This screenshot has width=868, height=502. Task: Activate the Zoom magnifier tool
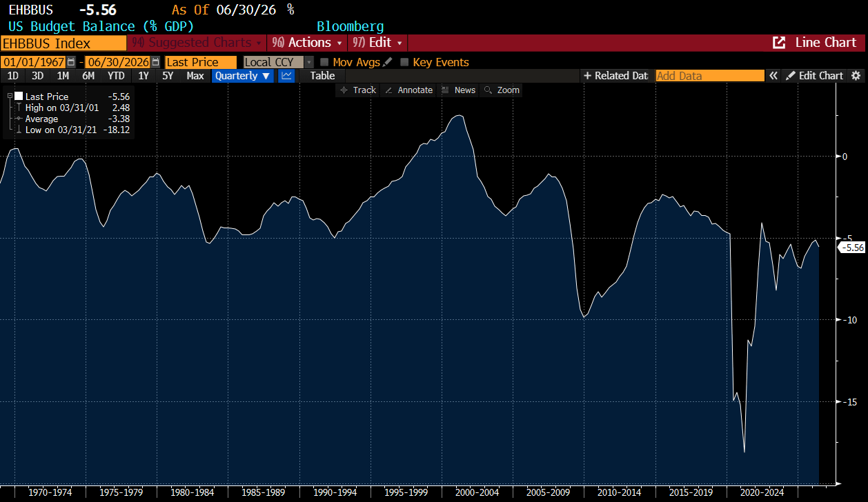[502, 90]
